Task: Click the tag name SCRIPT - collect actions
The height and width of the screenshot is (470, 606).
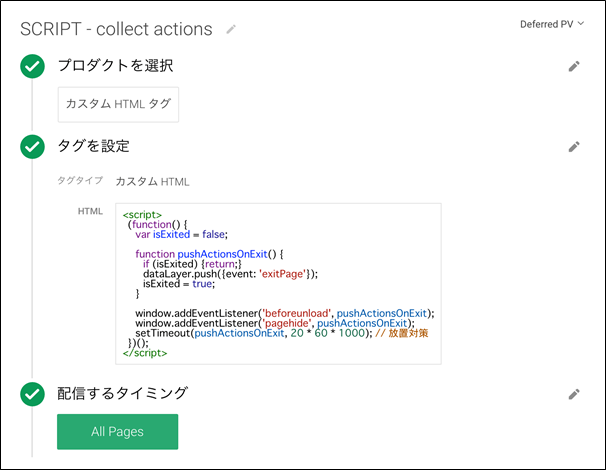Action: coord(116,29)
